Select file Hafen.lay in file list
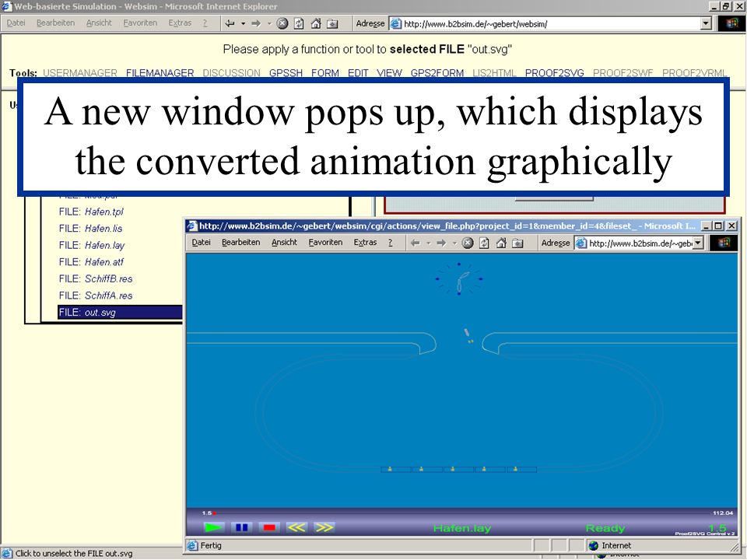The width and height of the screenshot is (747, 560). point(92,245)
